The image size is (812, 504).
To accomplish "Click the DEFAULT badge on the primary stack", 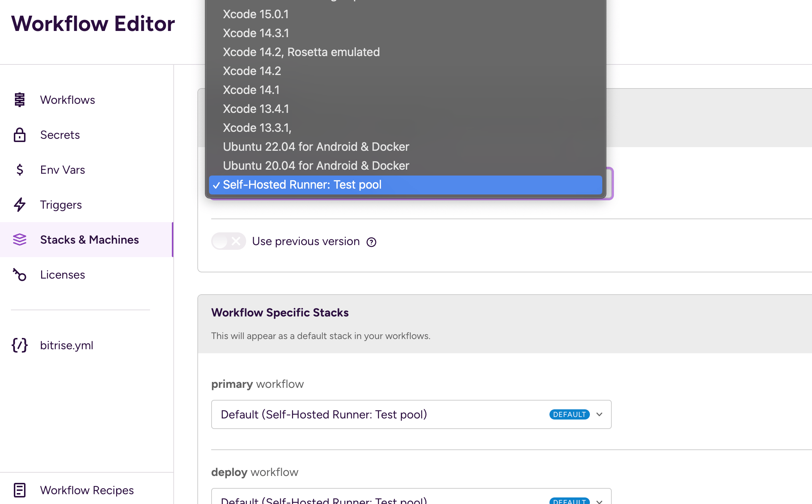I will tap(569, 414).
